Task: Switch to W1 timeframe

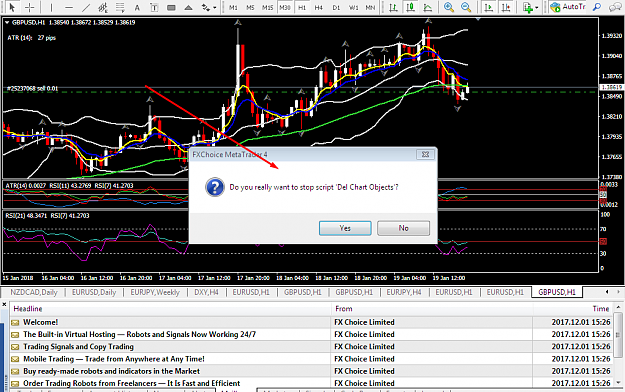Action: pyautogui.click(x=354, y=7)
